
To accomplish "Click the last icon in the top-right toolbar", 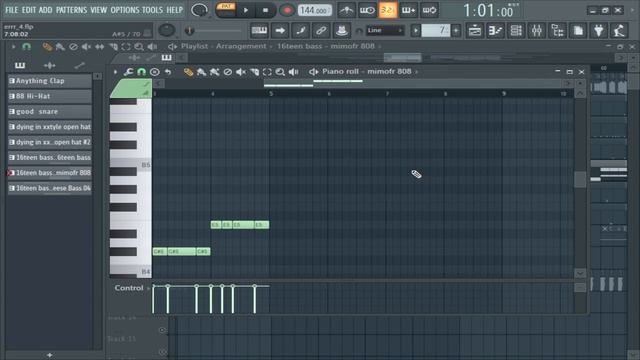I will [619, 30].
